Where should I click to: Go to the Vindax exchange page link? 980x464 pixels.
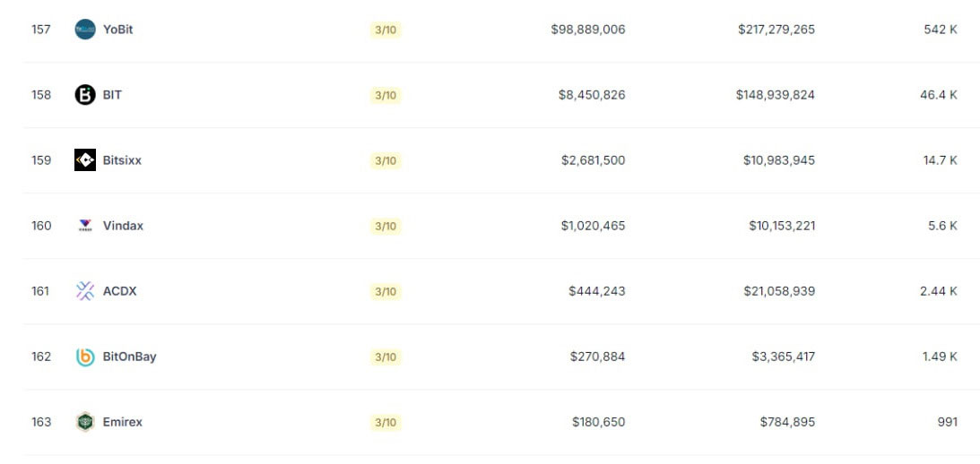(x=123, y=226)
